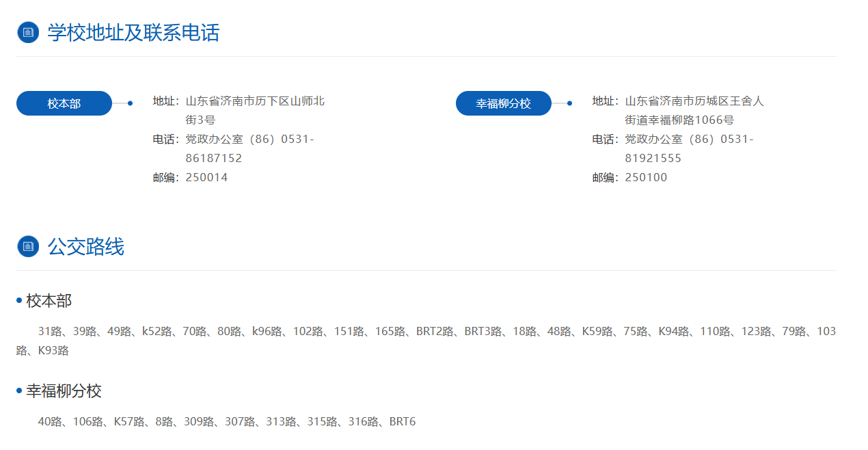Click the blue dot right of 校本部 button

click(x=130, y=103)
